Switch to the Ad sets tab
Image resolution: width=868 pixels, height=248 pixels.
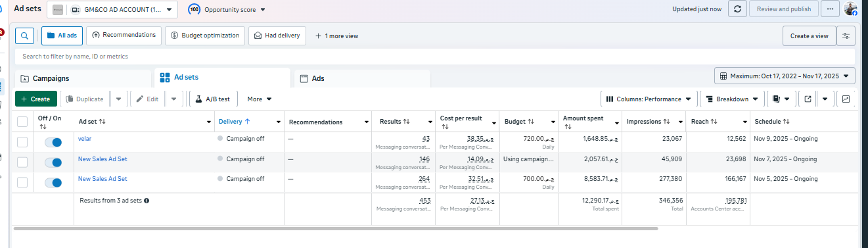[222, 78]
